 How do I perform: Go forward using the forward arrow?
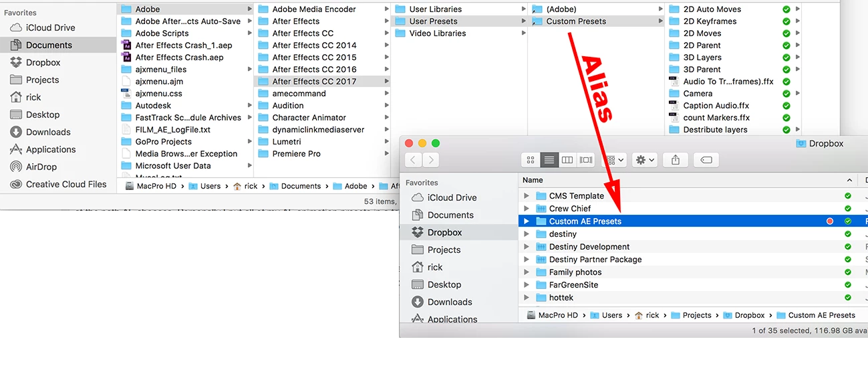(431, 160)
